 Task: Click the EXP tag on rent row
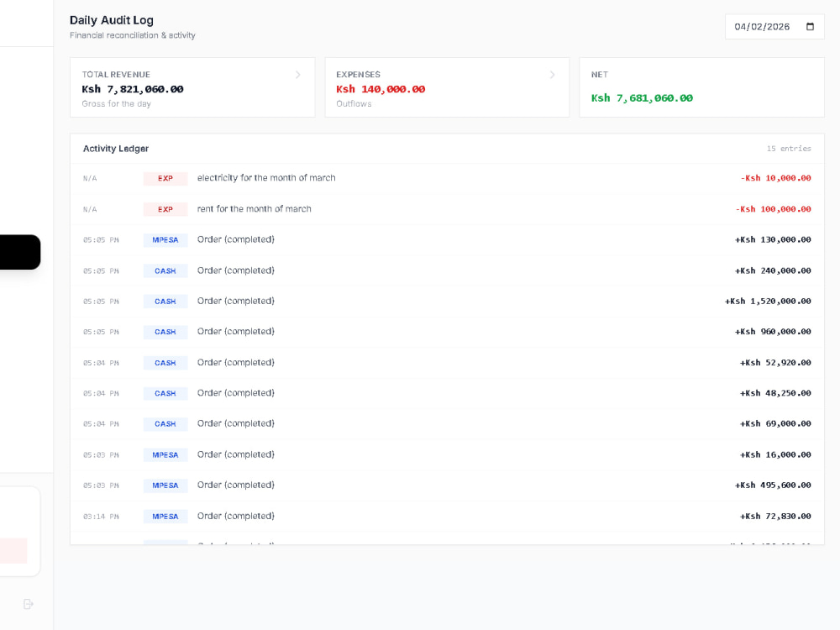165,209
